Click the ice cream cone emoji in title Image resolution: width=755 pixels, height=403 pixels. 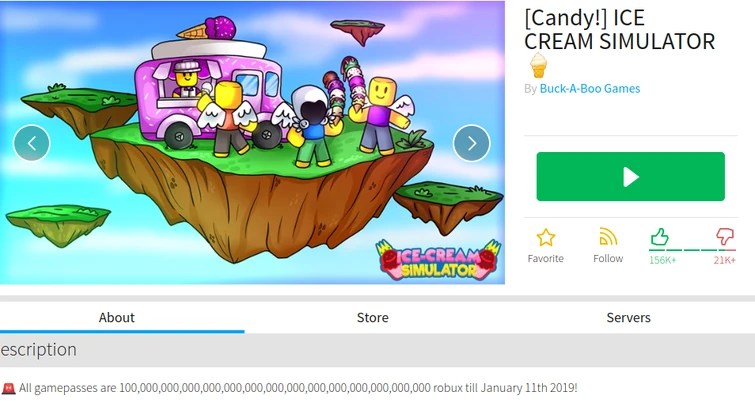(538, 65)
